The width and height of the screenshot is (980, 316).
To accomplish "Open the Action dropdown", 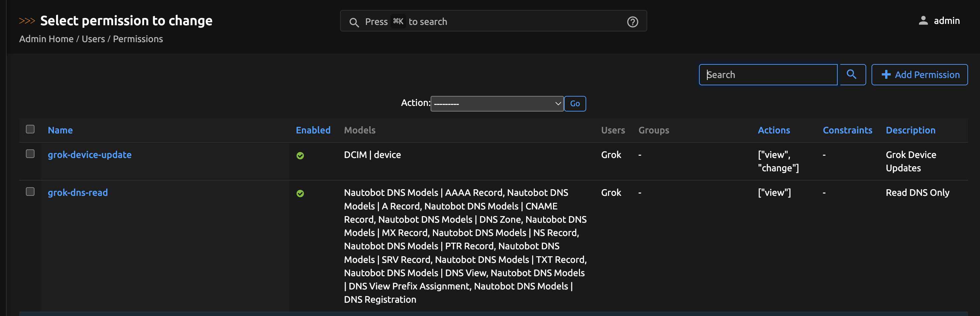I will pyautogui.click(x=497, y=104).
